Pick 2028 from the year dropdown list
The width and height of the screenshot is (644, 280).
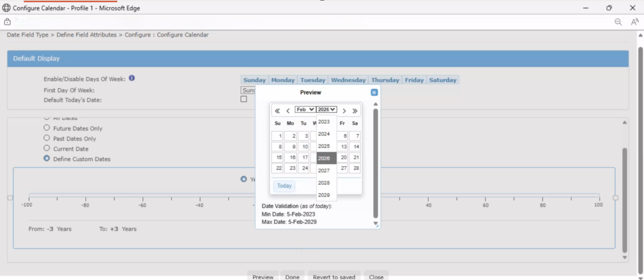tap(324, 183)
